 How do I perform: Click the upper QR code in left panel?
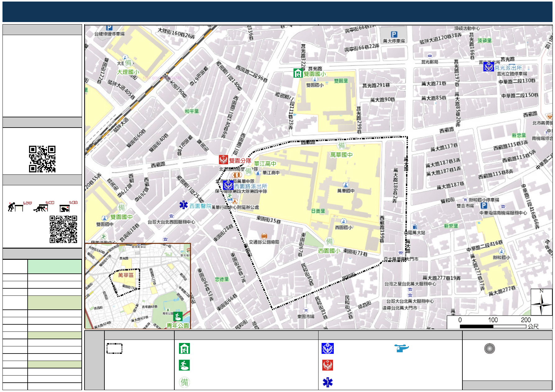point(42,159)
